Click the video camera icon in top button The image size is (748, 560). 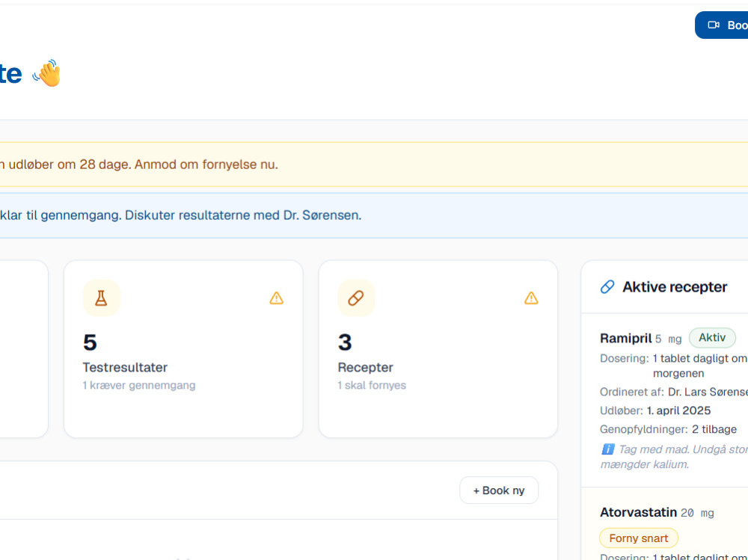[713, 25]
